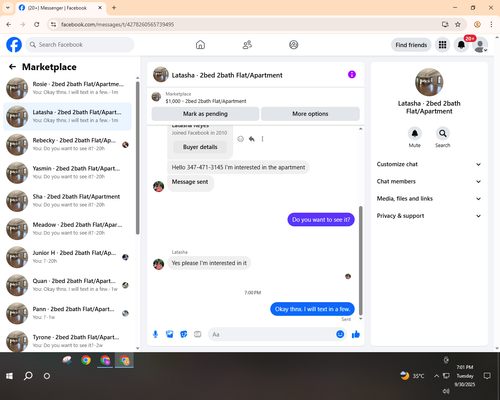Send a thumbs up like
The height and width of the screenshot is (400, 500).
tap(356, 334)
